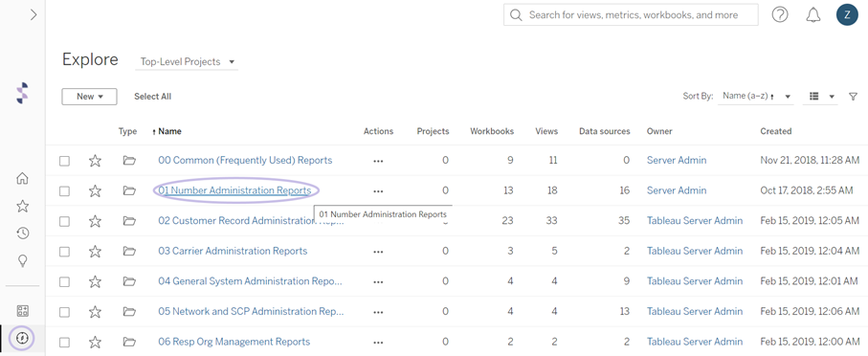Open the Home page icon
The image size is (868, 356).
(22, 178)
